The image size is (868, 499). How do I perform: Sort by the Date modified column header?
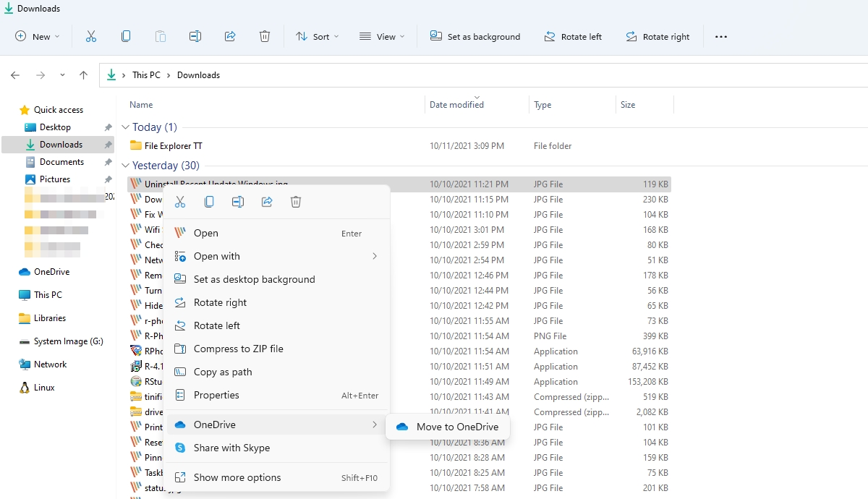(x=456, y=105)
